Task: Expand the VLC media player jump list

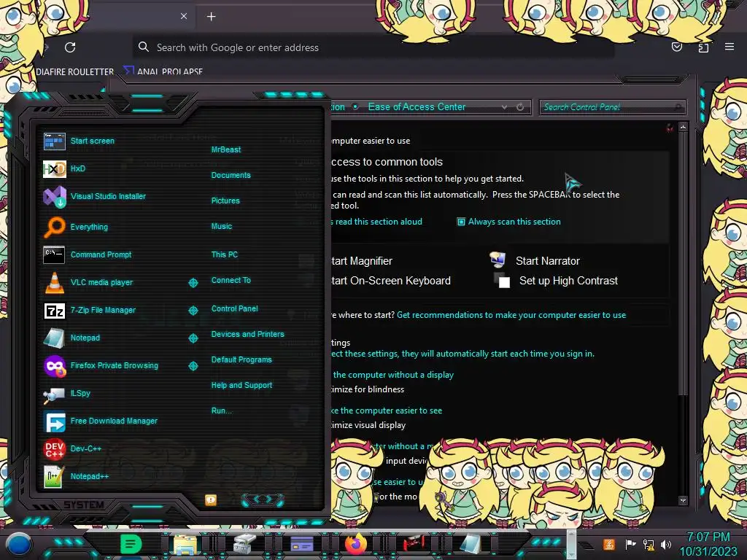Action: (x=193, y=283)
